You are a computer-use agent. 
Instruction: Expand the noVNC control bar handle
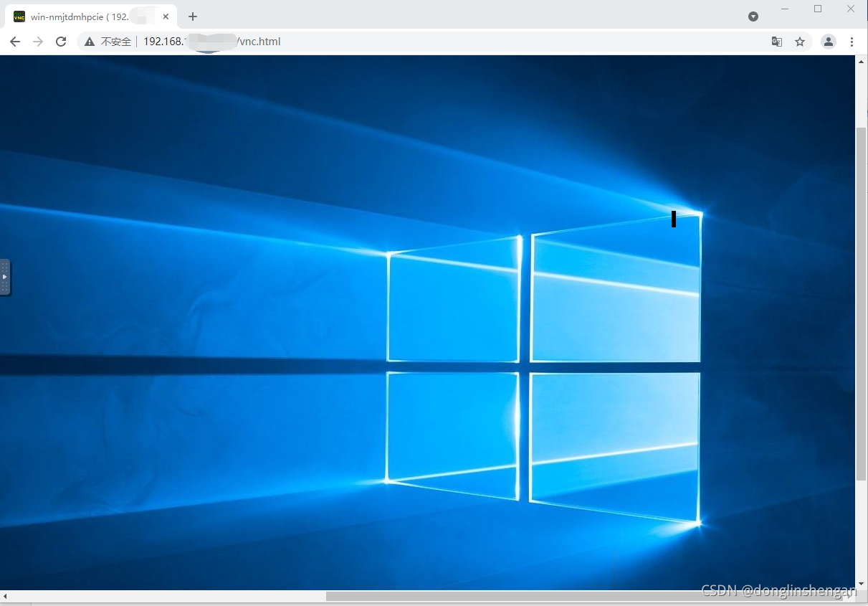[x=5, y=277]
